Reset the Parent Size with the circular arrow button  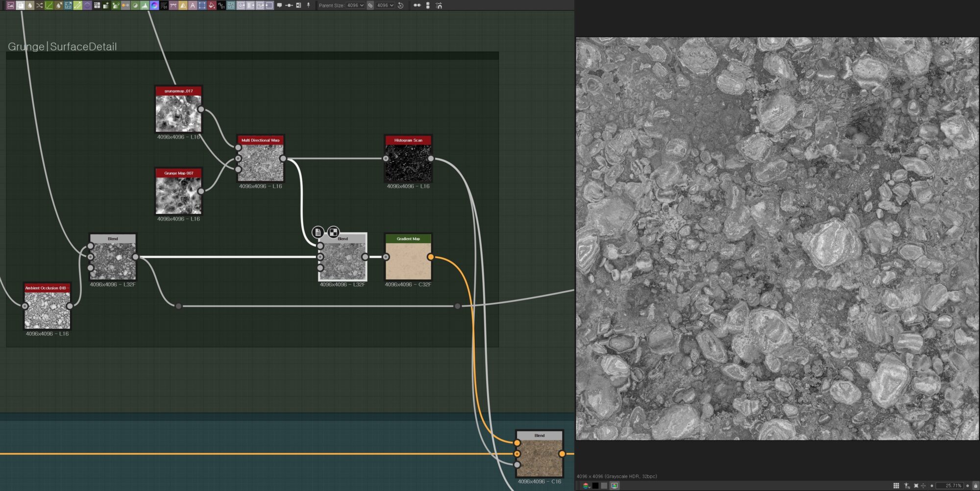(x=401, y=5)
